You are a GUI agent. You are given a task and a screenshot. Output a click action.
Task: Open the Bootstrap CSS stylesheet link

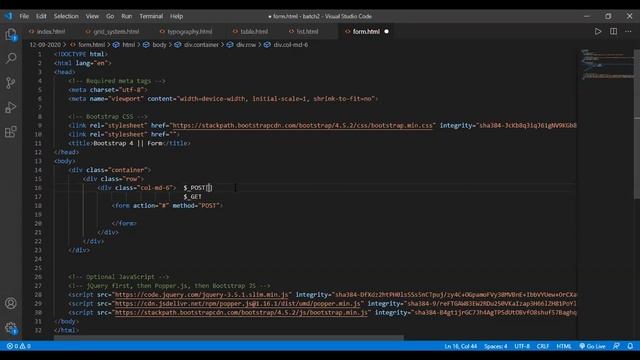point(302,125)
